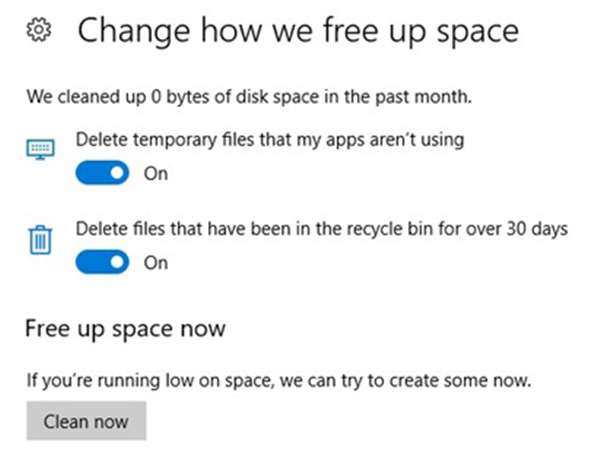Click the 'On' label beside the temporary files switch

[156, 173]
